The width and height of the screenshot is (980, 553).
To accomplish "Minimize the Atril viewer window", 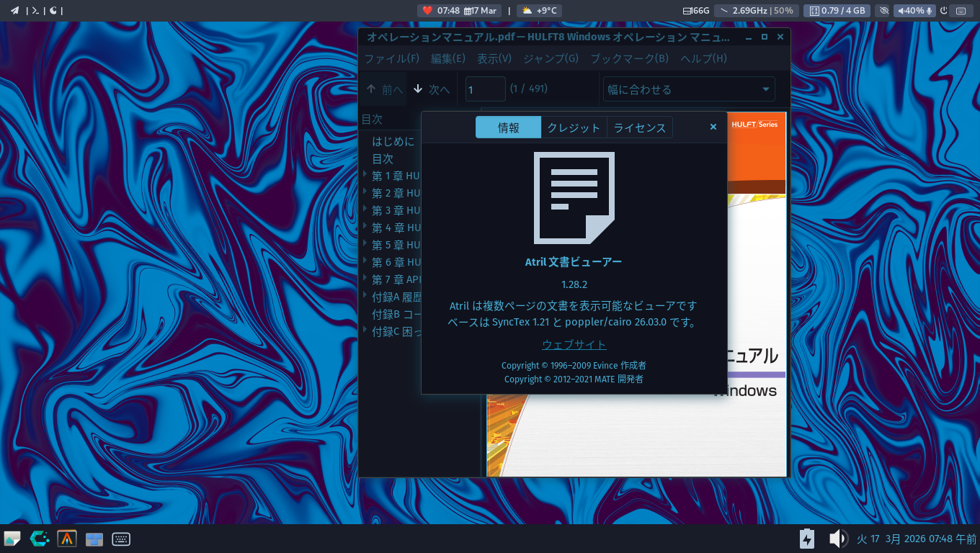I will point(749,37).
